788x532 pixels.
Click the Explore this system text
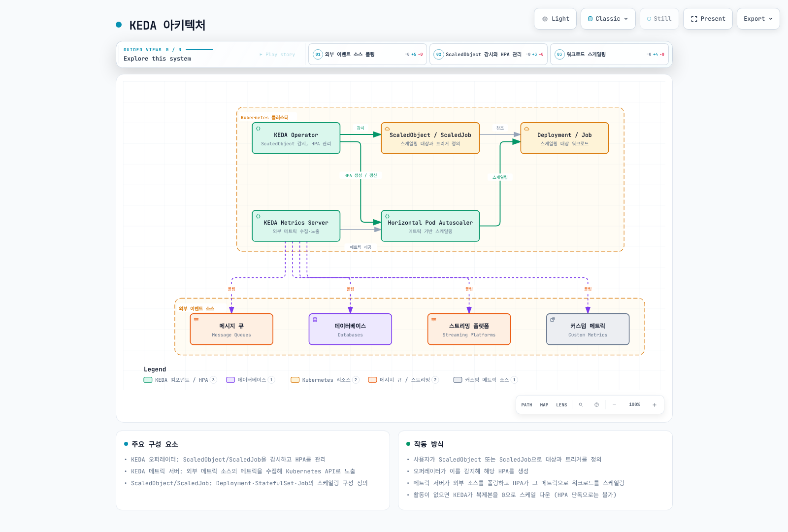pyautogui.click(x=157, y=59)
